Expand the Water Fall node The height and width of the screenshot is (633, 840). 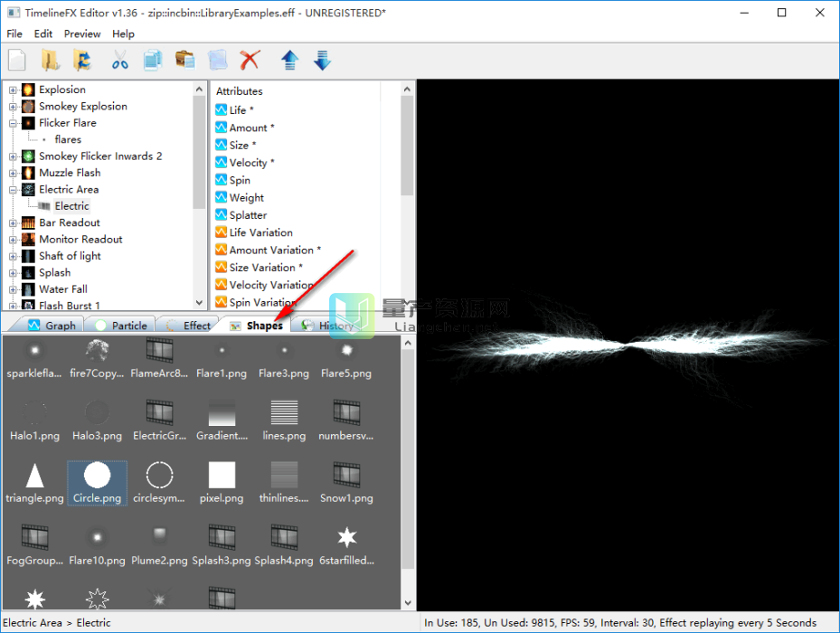point(13,289)
